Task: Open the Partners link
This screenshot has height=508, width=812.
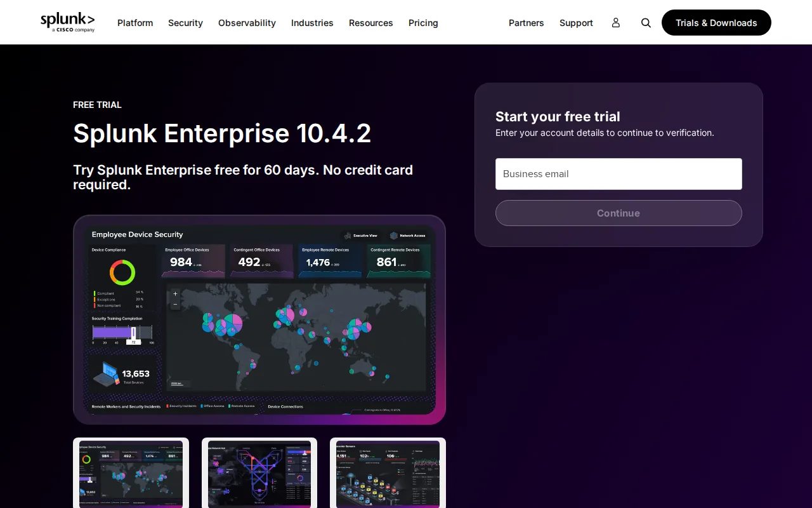Action: 527,23
